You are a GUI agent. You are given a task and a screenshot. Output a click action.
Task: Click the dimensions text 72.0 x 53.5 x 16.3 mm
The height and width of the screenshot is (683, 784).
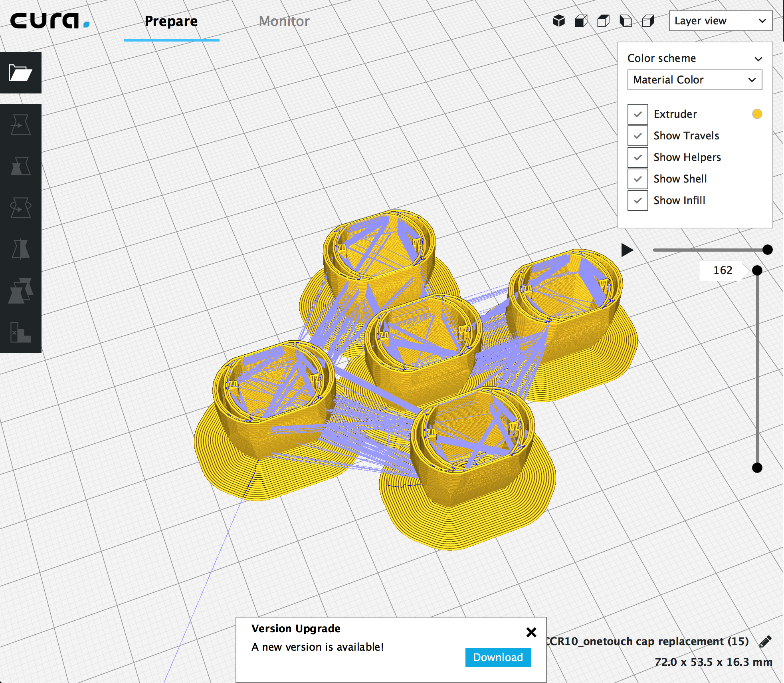click(713, 662)
